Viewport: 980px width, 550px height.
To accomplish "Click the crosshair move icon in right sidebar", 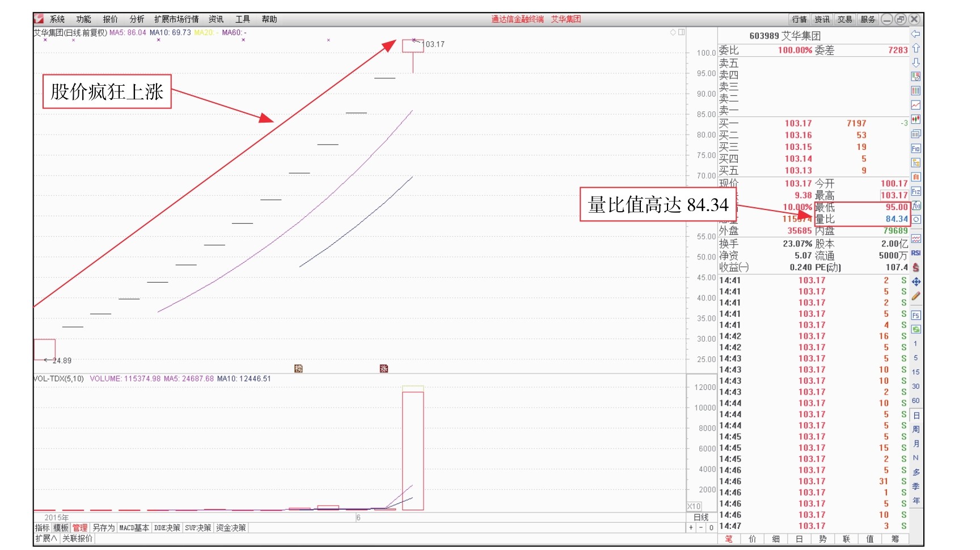I will tap(915, 279).
